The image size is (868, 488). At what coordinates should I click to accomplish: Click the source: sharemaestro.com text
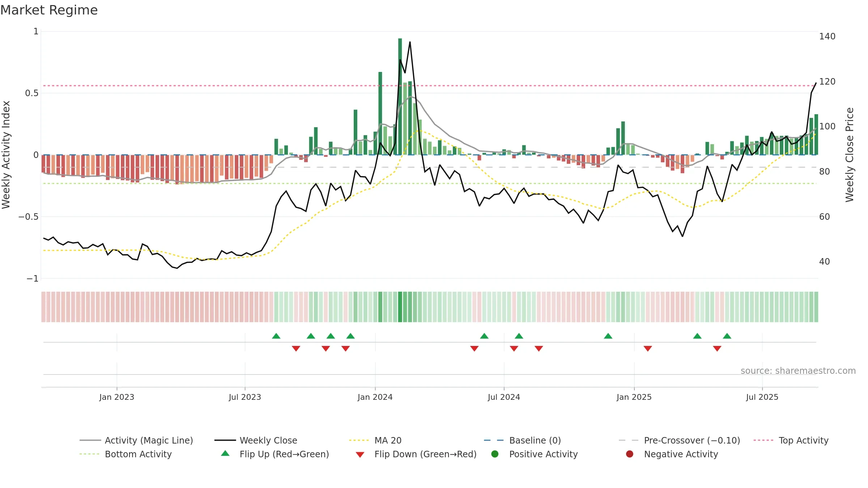pos(798,371)
